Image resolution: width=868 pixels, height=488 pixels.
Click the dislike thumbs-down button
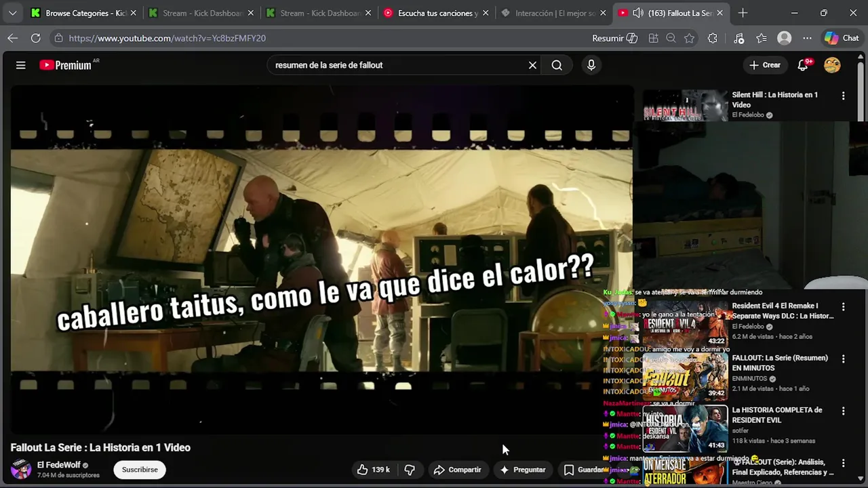[410, 470]
